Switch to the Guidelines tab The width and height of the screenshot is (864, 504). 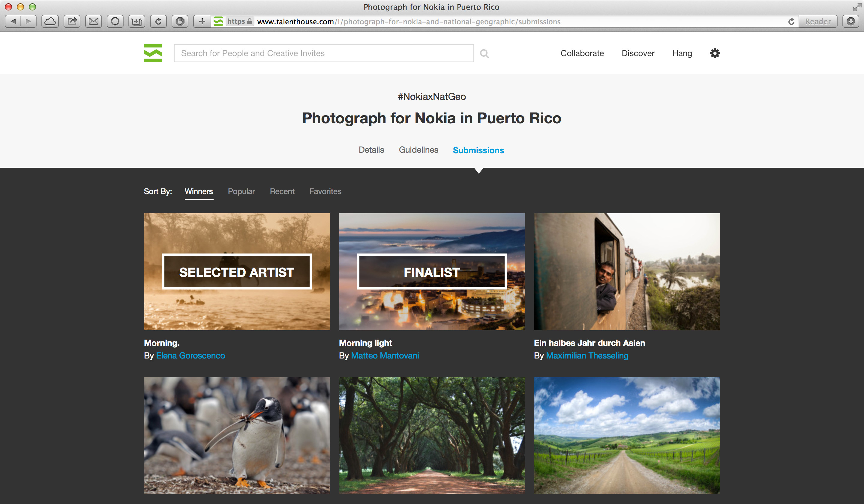418,150
